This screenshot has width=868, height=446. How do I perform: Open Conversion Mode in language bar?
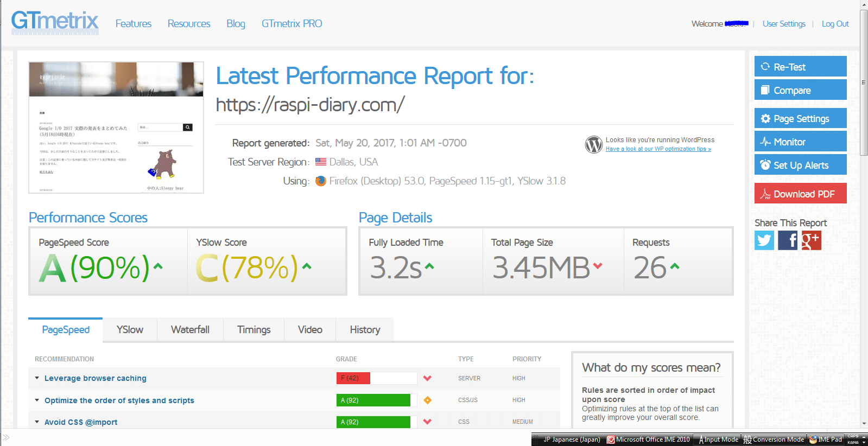774,439
